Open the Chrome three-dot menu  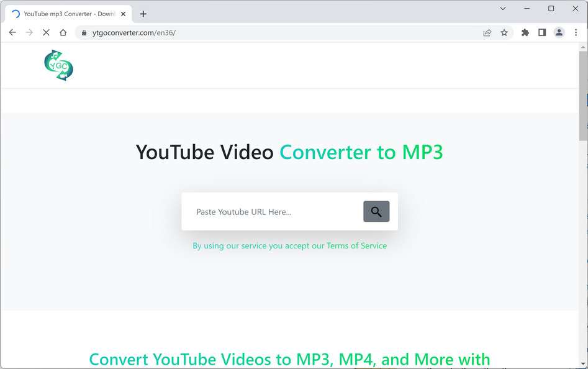(x=576, y=33)
